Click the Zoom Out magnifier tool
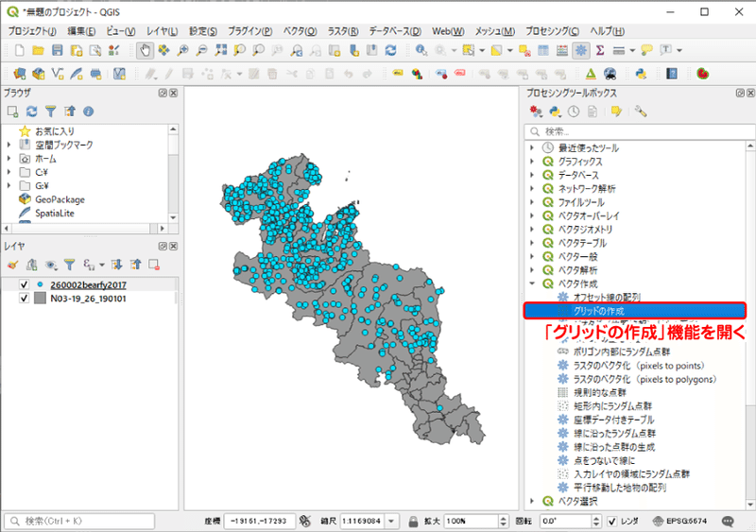756x532 pixels. point(201,50)
